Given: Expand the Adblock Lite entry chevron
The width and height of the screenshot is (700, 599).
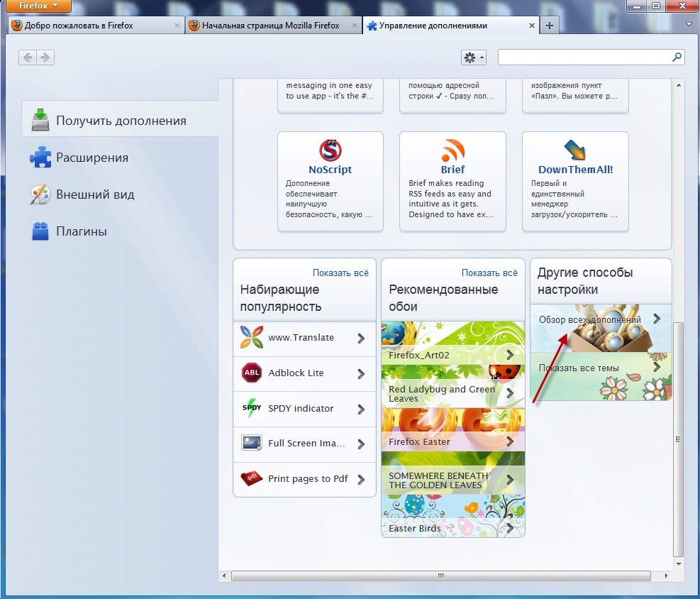Looking at the screenshot, I should click(361, 374).
